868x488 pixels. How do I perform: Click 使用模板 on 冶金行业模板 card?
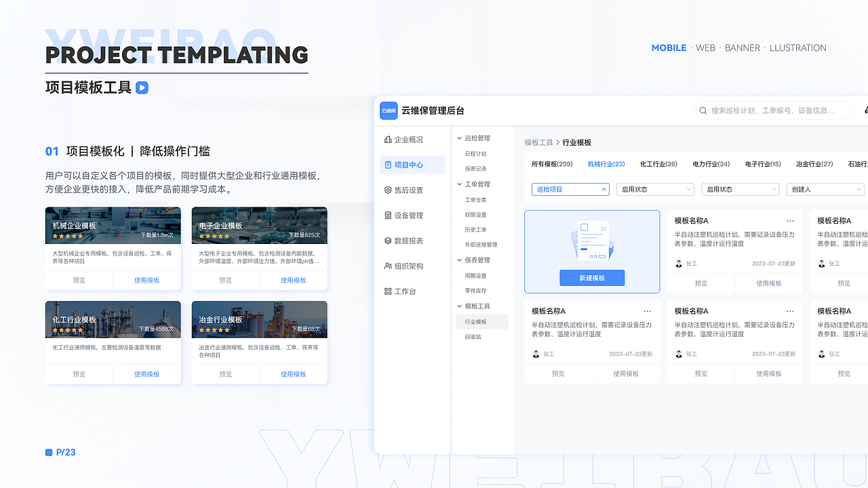294,374
